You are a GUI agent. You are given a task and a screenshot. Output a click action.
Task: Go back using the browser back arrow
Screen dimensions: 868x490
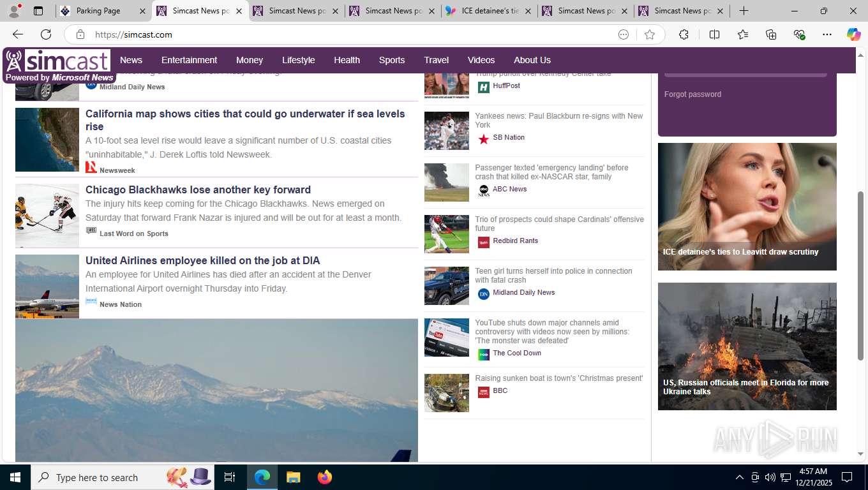[18, 34]
